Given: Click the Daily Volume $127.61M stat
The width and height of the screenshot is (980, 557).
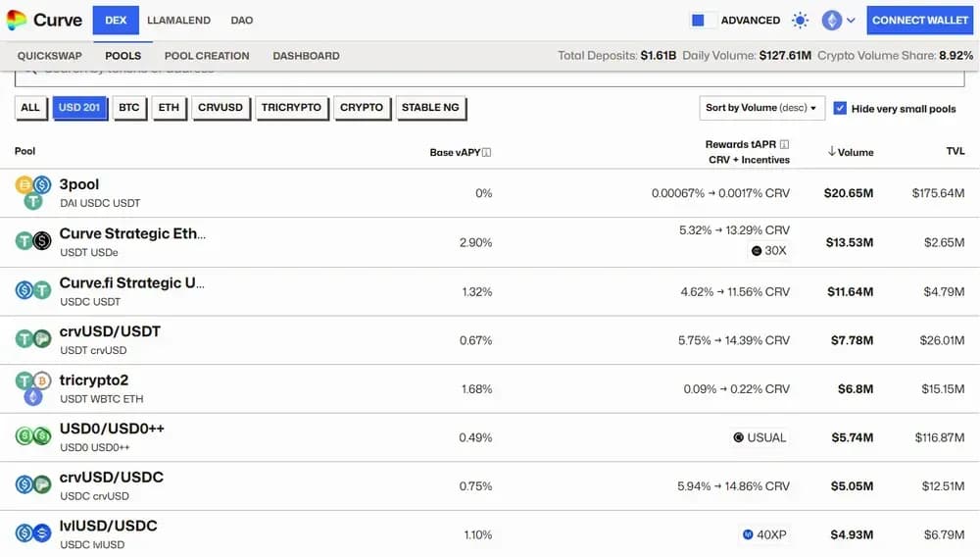Looking at the screenshot, I should click(747, 56).
